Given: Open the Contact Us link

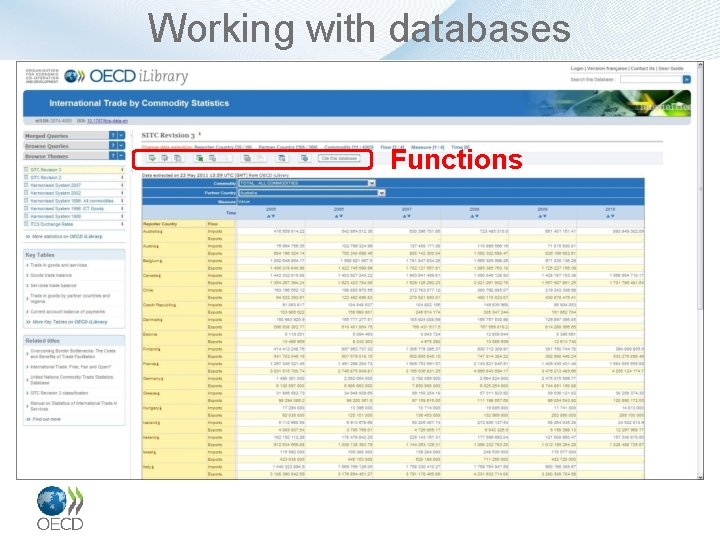Looking at the screenshot, I should [x=642, y=68].
